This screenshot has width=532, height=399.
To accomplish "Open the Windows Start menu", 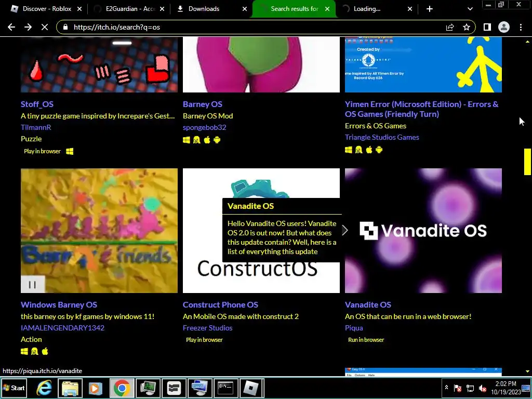I will click(14, 388).
